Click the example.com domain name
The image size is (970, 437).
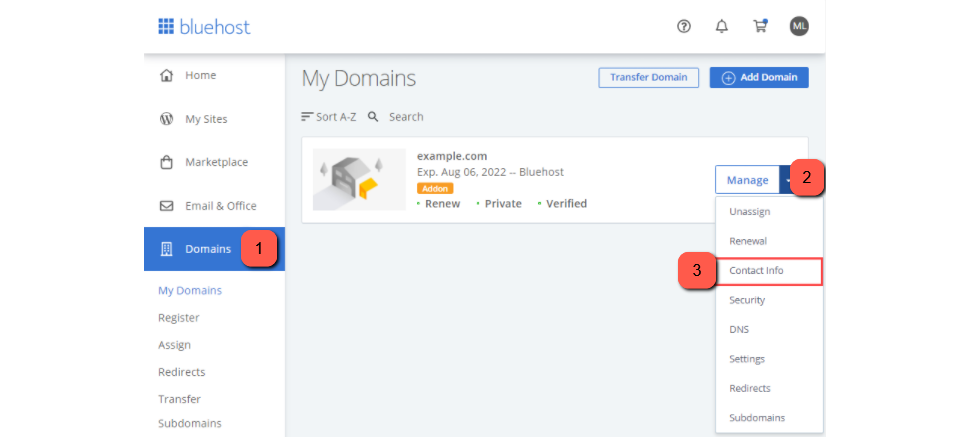(452, 156)
